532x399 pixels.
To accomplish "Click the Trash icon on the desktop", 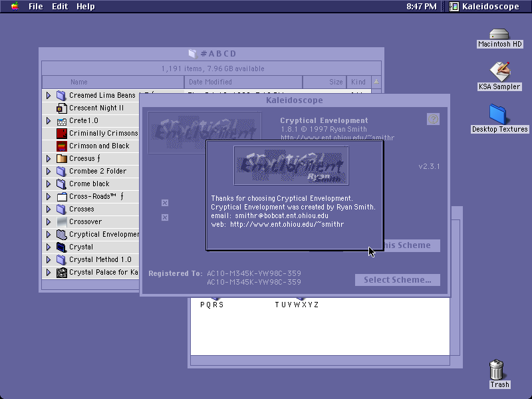I will pyautogui.click(x=497, y=370).
